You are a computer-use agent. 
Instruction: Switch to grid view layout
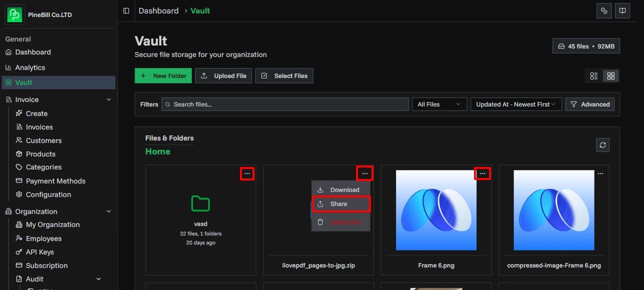point(610,75)
